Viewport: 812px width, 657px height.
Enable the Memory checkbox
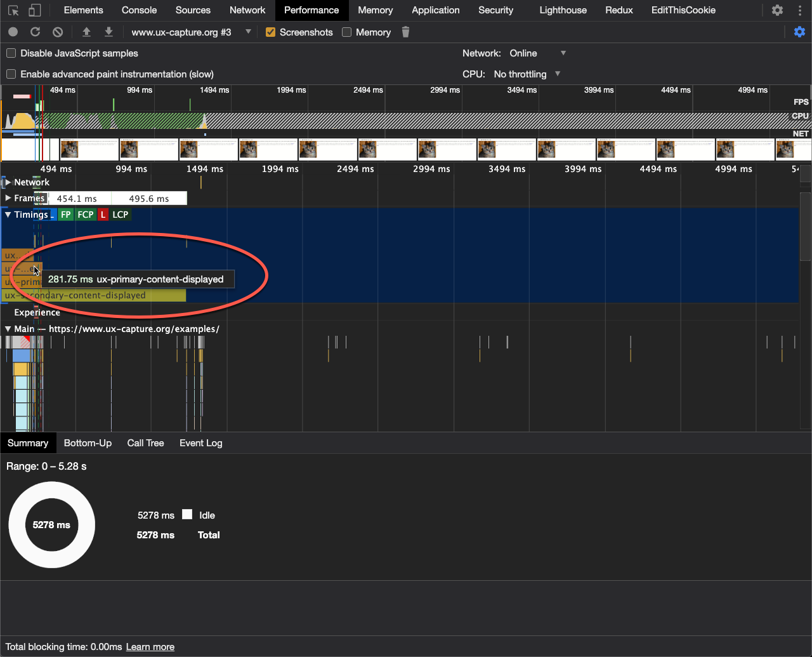pos(347,32)
